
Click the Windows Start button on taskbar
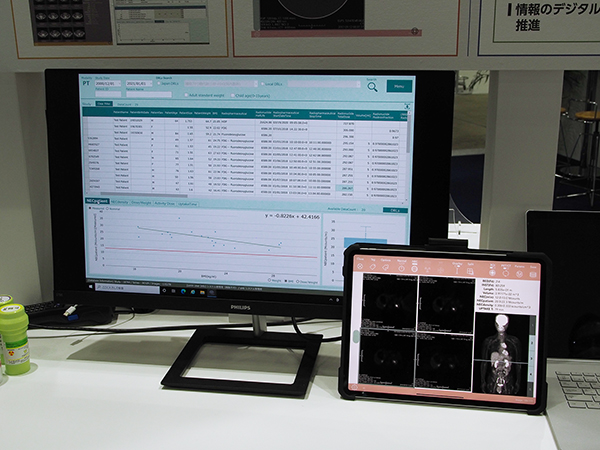click(93, 286)
